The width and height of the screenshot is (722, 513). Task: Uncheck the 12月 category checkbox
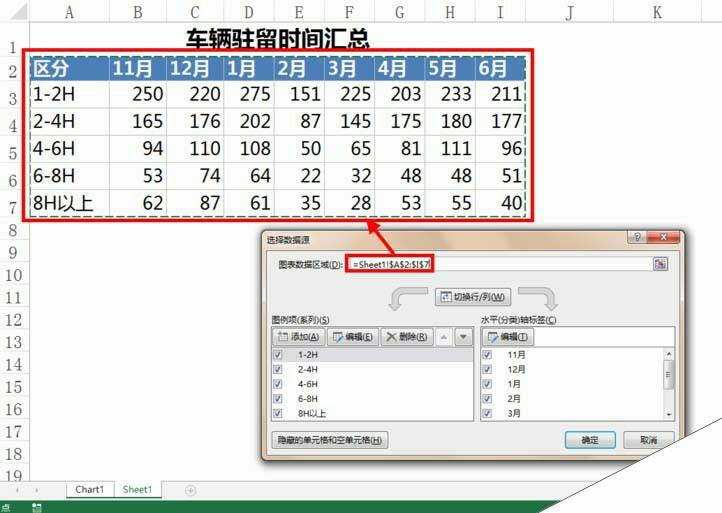[487, 369]
